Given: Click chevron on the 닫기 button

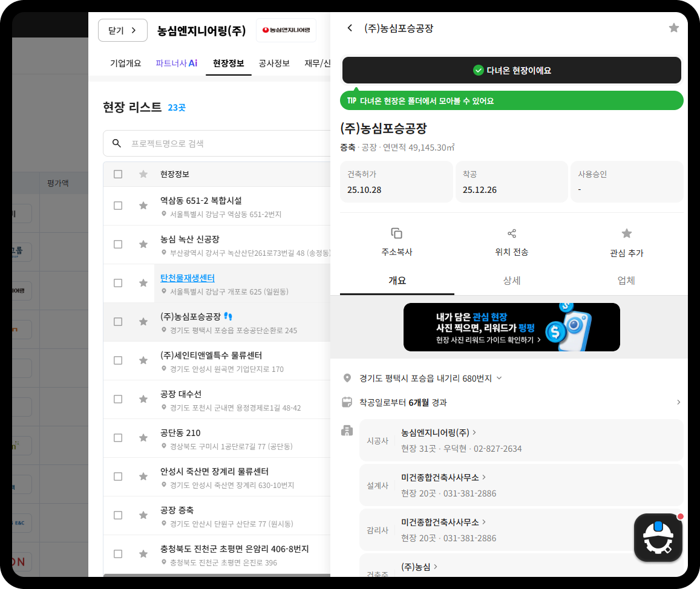Looking at the screenshot, I should click(134, 30).
